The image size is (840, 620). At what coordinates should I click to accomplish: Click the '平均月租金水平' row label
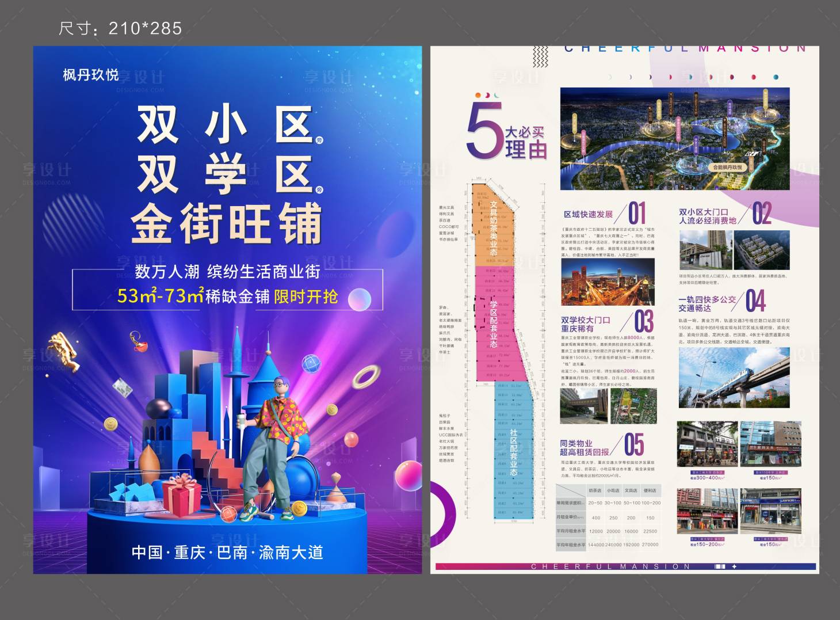[571, 531]
